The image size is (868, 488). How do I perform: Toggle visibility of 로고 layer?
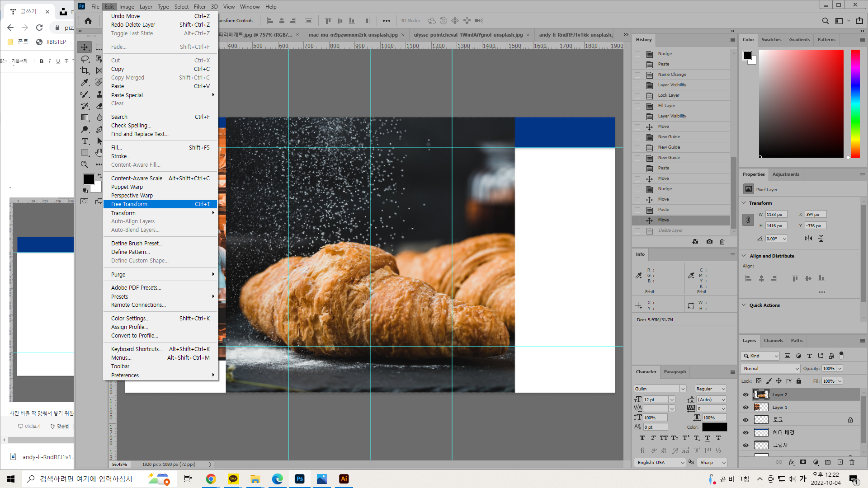click(745, 420)
